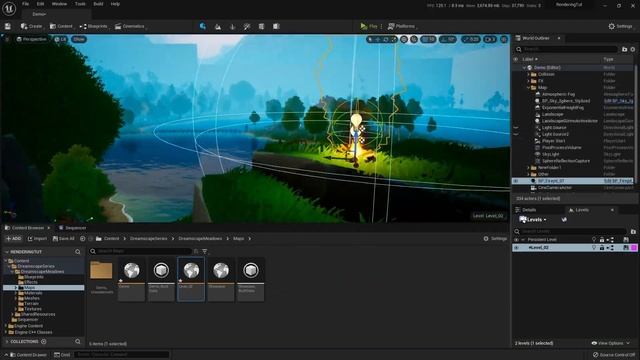Toggle visibility eye of Level_02
The width and height of the screenshot is (640, 360).
(516, 248)
